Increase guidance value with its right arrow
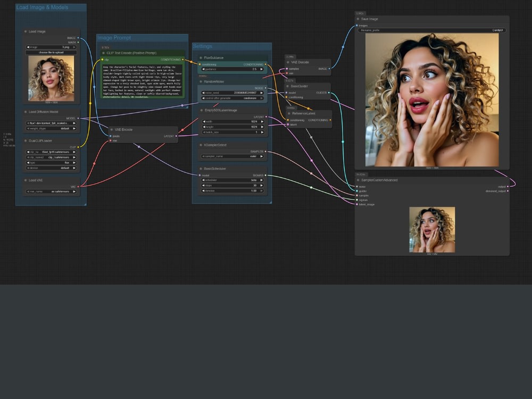 click(x=262, y=69)
